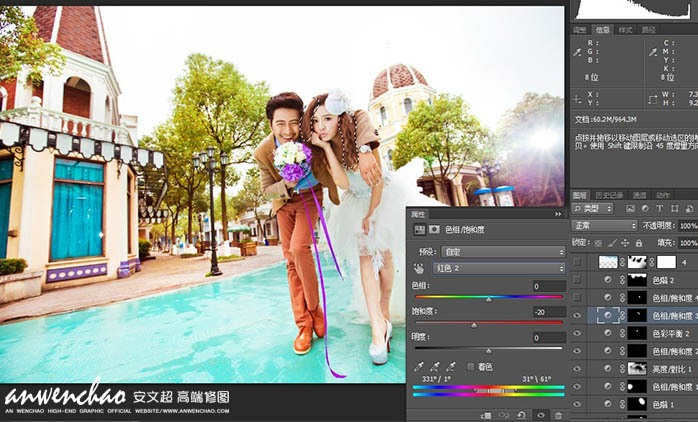Screen dimensions: 698x422
Task: Click the trash icon in Properties panel
Action: [x=558, y=415]
